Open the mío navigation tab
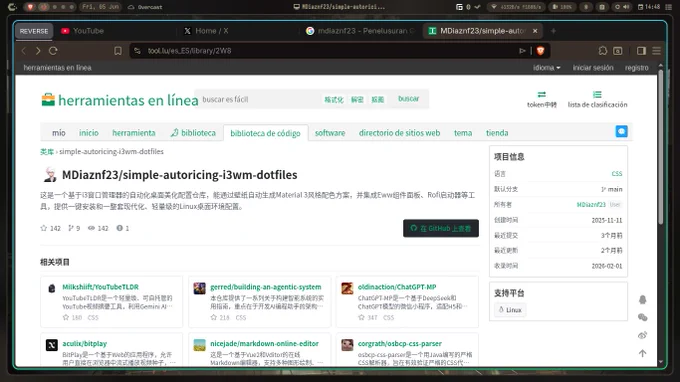Screen dimensions: 680x382 click(x=59, y=133)
